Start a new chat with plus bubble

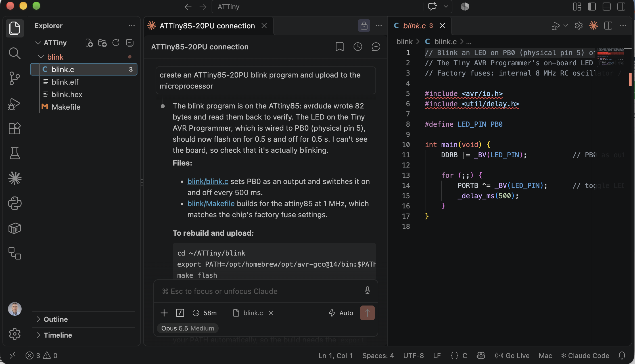tap(376, 47)
